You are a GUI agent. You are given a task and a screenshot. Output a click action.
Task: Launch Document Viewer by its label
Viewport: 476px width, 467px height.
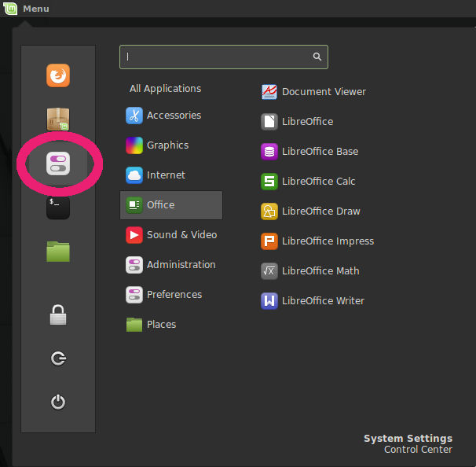pos(324,92)
